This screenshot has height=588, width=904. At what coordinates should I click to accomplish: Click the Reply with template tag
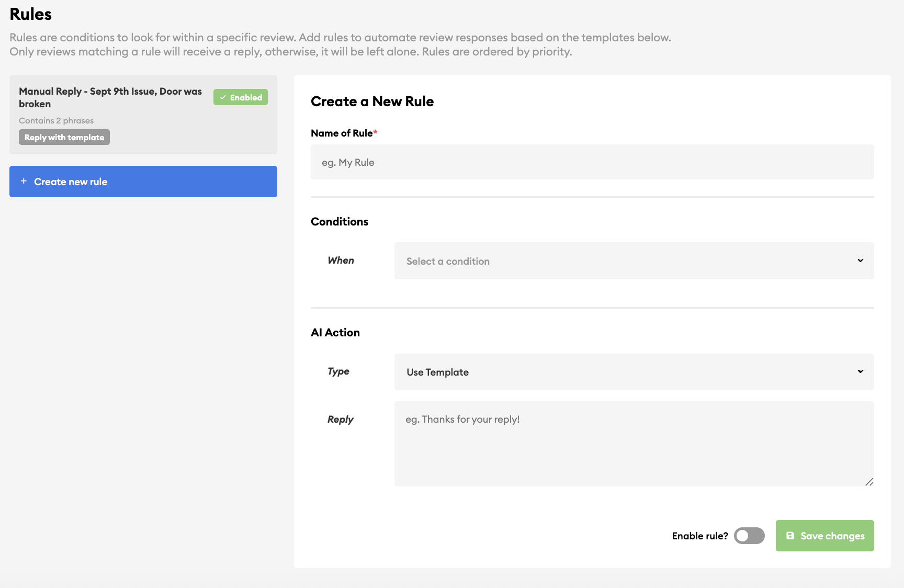point(64,137)
